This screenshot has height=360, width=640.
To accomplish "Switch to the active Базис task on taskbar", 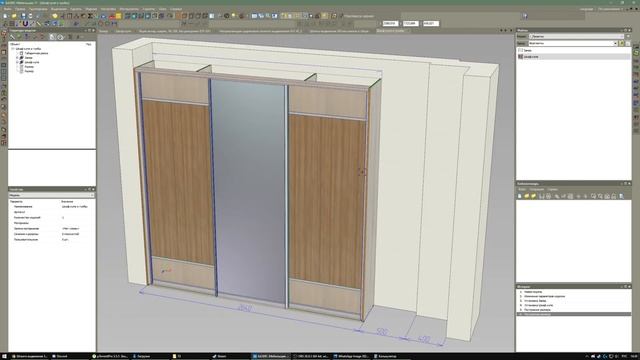I will point(271,356).
